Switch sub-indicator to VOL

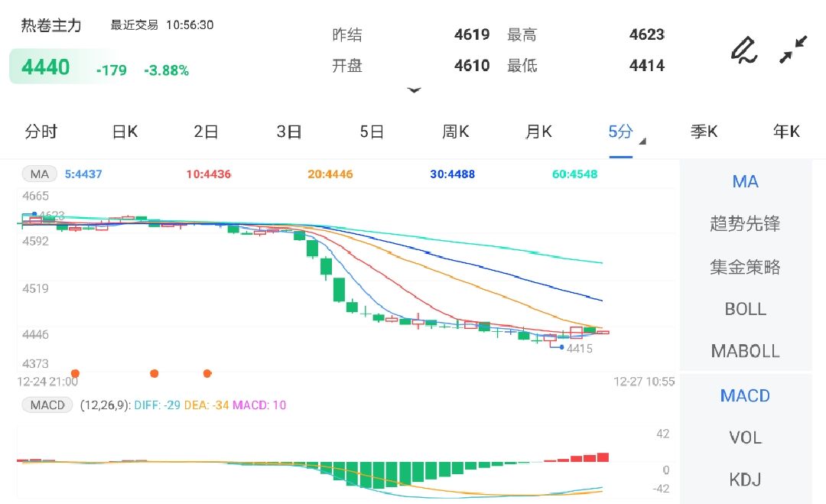[746, 437]
